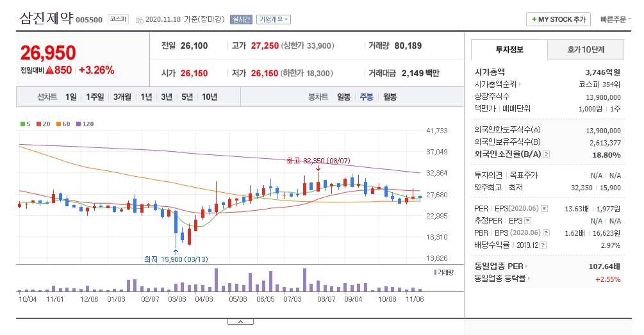644x335 pixels.
Task: Click the 동일업종 PER link
Action: click(500, 266)
